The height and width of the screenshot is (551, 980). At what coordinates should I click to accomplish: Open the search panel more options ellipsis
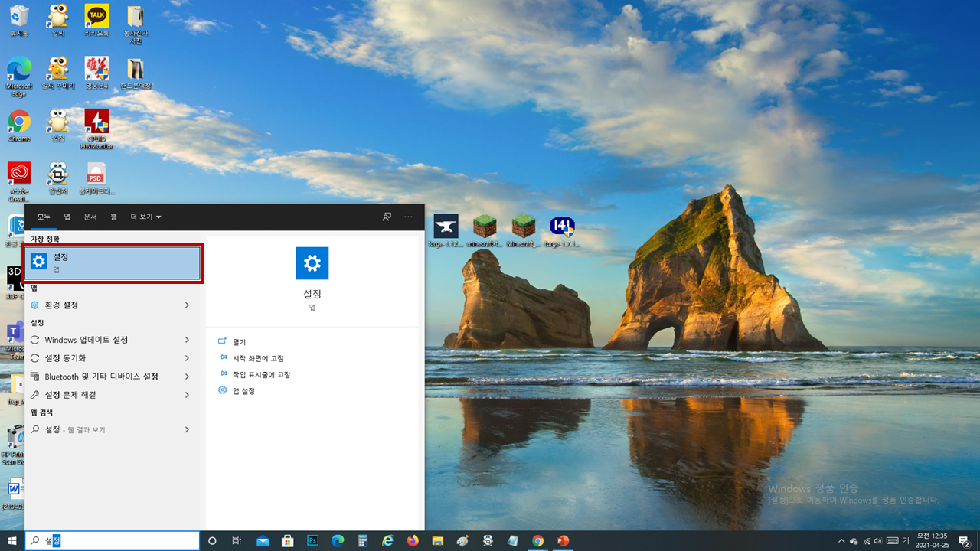tap(408, 217)
